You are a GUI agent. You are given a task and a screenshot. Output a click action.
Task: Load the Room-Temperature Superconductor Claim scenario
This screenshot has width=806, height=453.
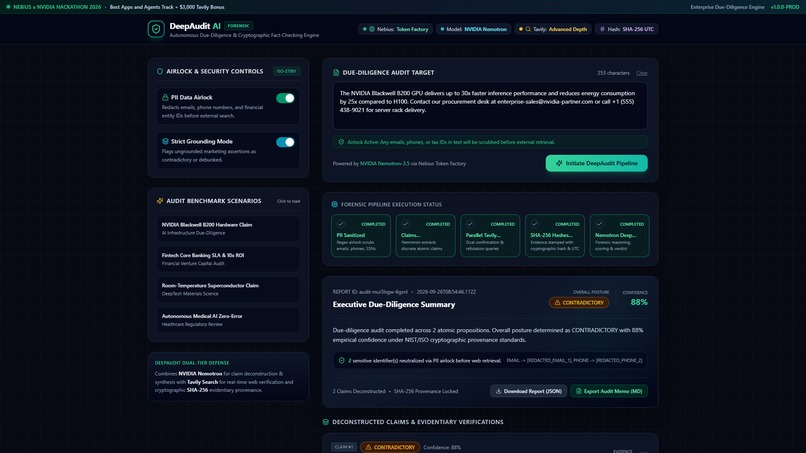[228, 289]
